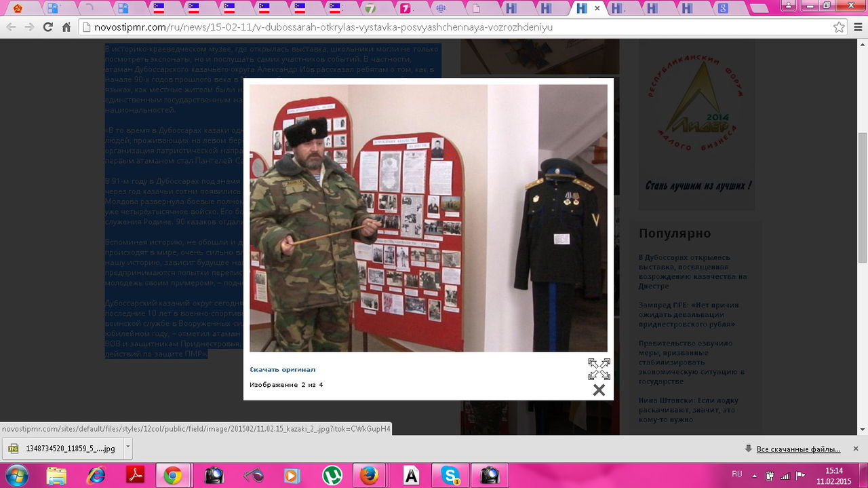Reload the current page

coord(47,27)
